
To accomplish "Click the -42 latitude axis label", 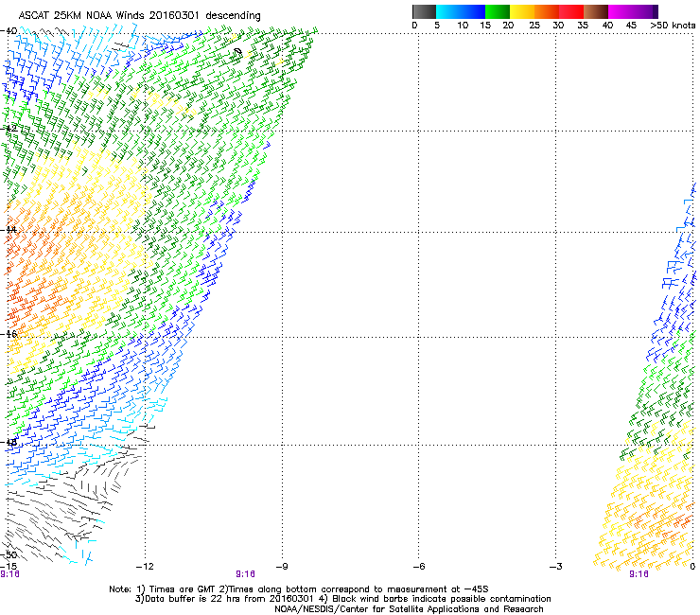I will tap(9, 128).
